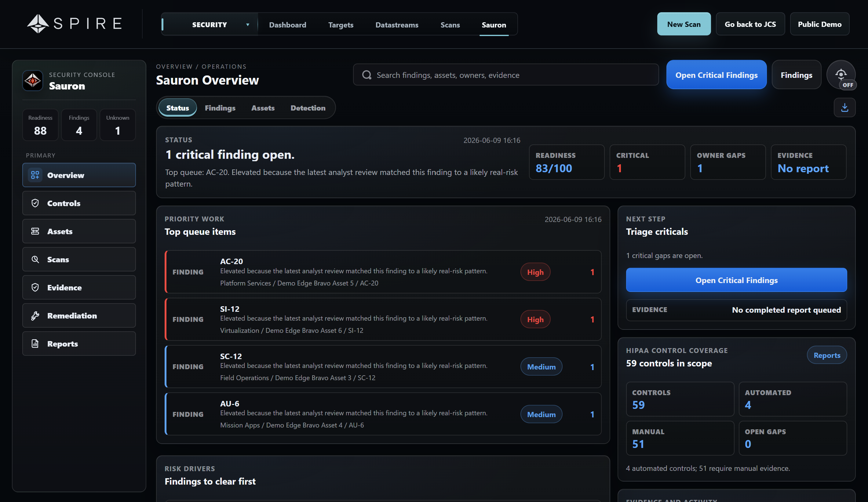Open Remediation in the sidebar
868x502 pixels.
(79, 316)
